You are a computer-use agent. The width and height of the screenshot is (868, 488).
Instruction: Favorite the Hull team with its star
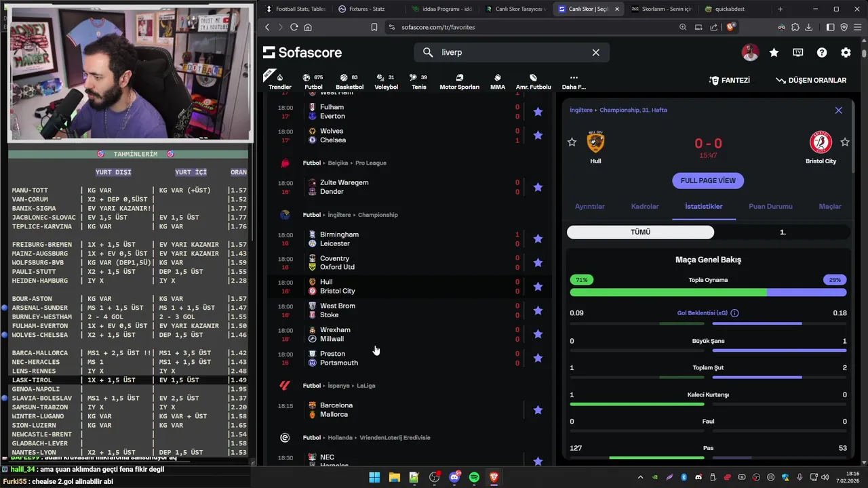pos(572,142)
